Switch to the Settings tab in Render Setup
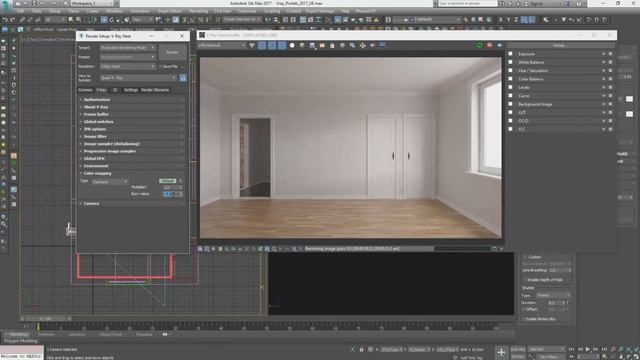The image size is (640, 360). 131,90
